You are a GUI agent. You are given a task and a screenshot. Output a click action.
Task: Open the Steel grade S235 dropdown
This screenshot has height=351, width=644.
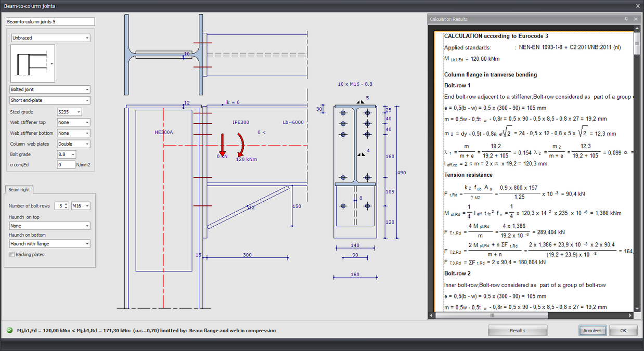[x=69, y=112]
